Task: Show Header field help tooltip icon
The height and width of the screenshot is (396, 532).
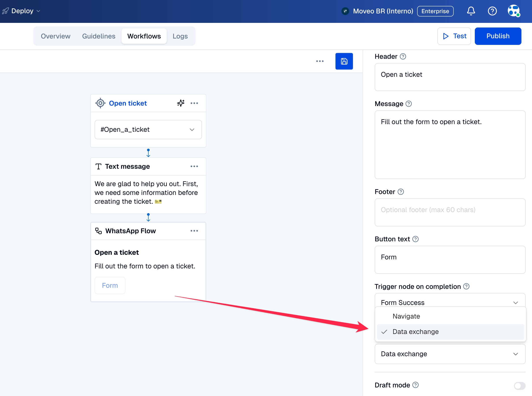Action: pos(403,57)
